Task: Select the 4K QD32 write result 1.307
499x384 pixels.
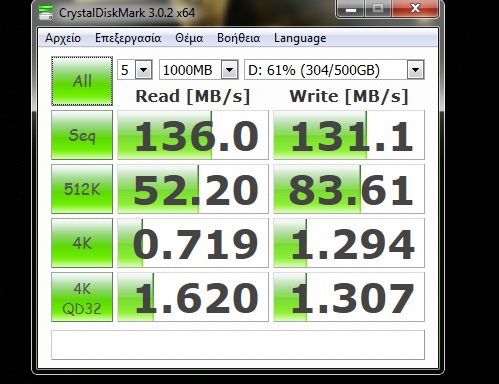Action: [349, 297]
